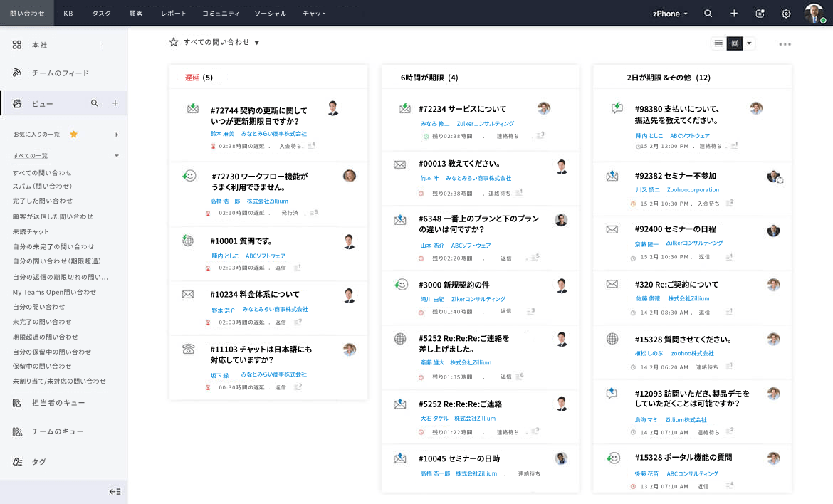The height and width of the screenshot is (504, 833).
Task: Collapse the sidebar with bottom arrow icon
Action: click(x=115, y=491)
